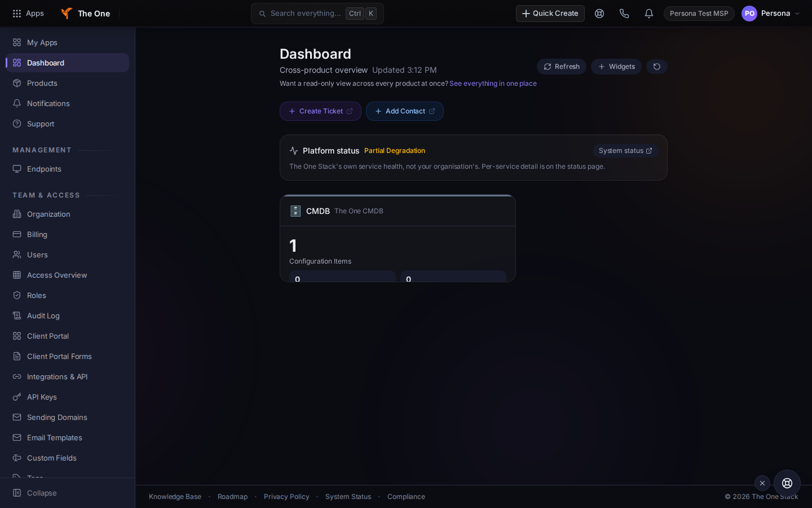
Task: Open System status external link
Action: coord(625,151)
